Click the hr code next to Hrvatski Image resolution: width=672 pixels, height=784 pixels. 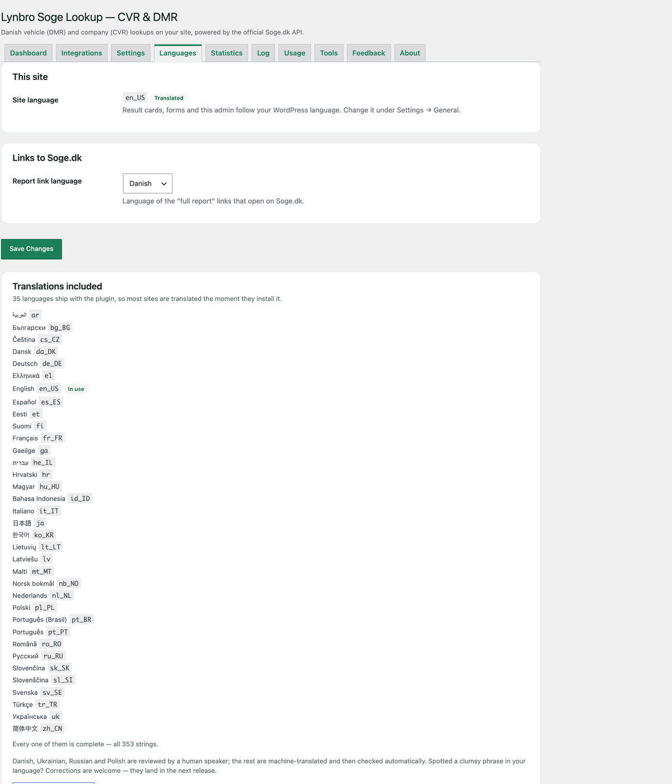pyautogui.click(x=46, y=475)
